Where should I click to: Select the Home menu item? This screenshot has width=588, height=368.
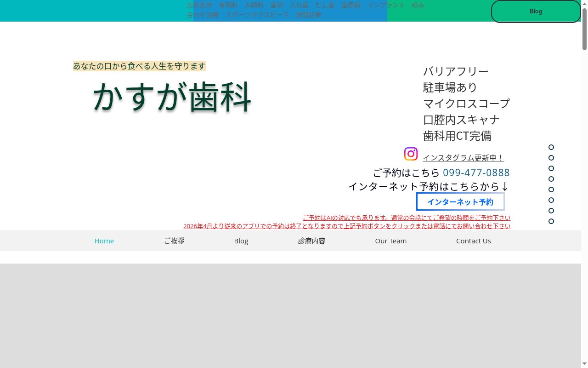pos(104,241)
